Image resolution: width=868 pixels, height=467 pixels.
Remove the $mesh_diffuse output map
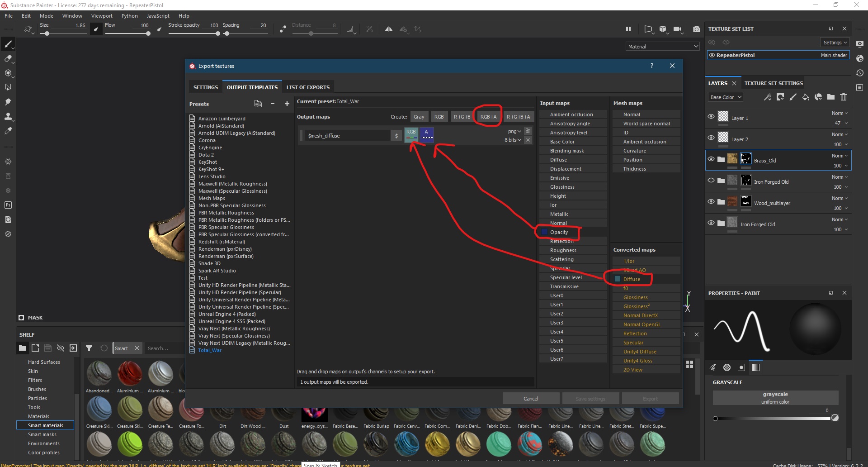pyautogui.click(x=528, y=140)
